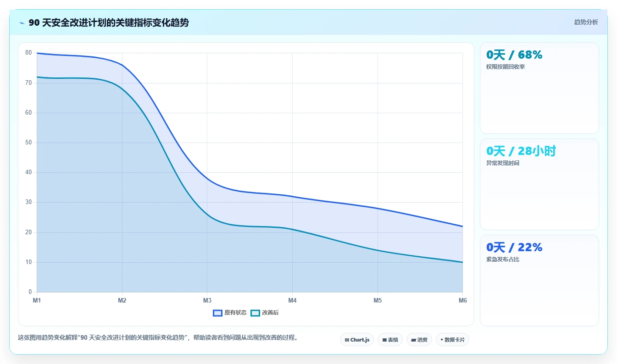Screen dimensions: 617x364
Task: Click the M6 x-axis label
Action: tap(462, 300)
